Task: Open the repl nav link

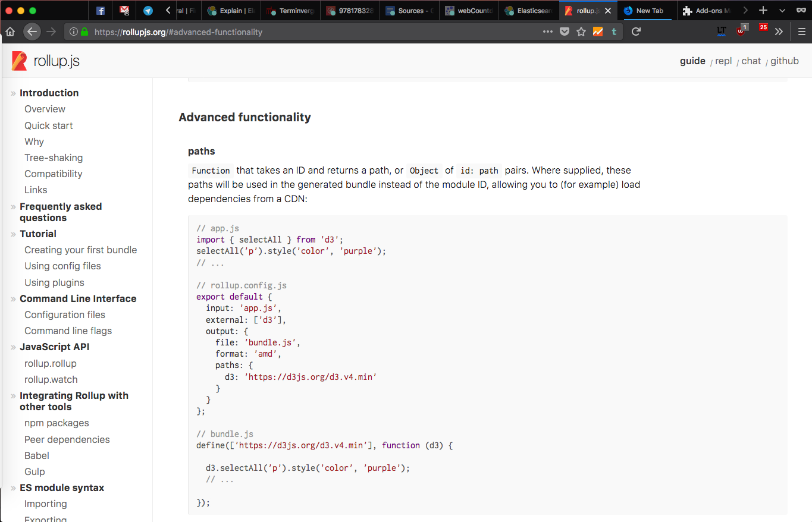Action: point(723,61)
